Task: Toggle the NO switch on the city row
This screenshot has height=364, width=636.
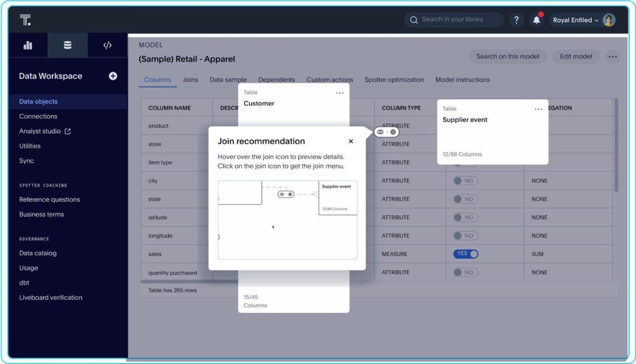Action: point(464,181)
